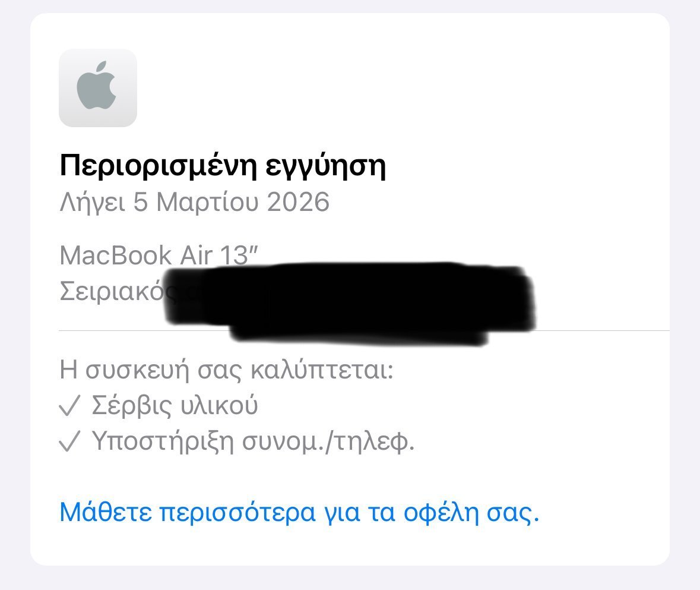
Task: Click the Λήγει 5 Μαρτίου 2026 expiry line
Action: click(195, 203)
